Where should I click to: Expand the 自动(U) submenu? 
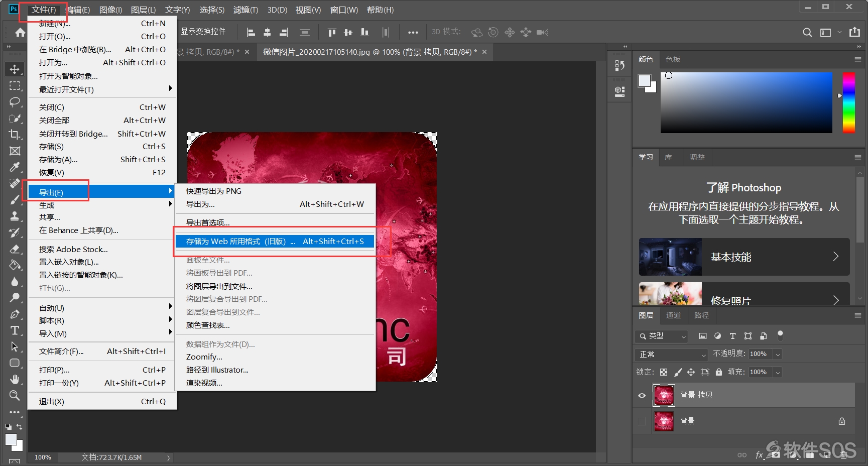pyautogui.click(x=102, y=308)
